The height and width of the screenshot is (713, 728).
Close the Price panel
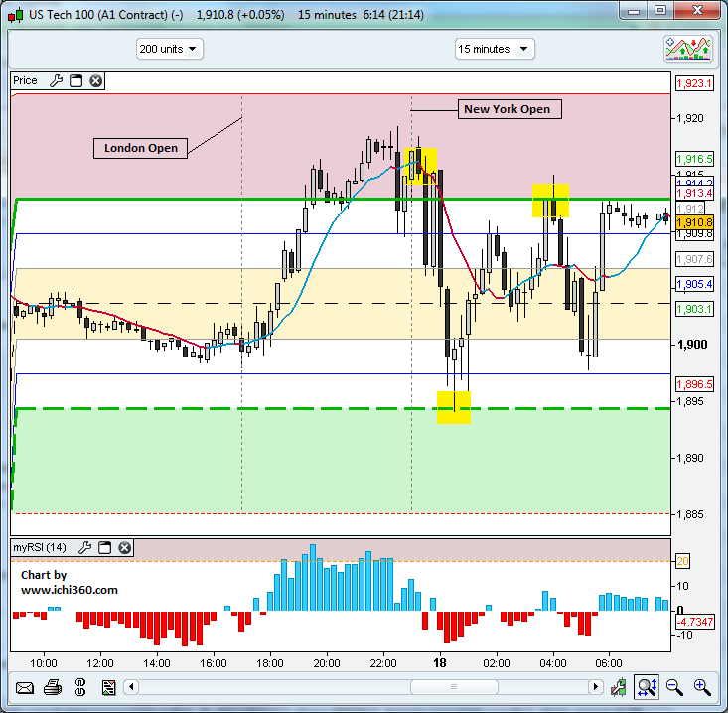(x=95, y=81)
